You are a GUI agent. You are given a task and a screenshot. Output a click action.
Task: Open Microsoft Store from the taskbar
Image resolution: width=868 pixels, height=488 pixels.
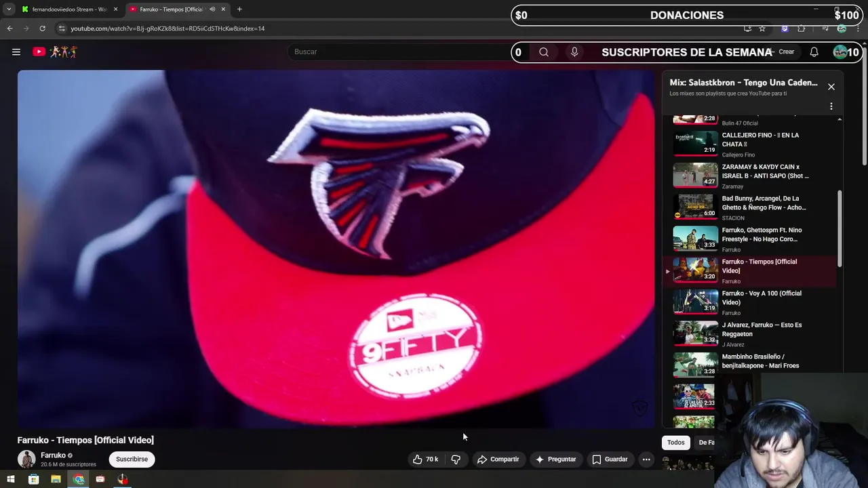click(33, 479)
